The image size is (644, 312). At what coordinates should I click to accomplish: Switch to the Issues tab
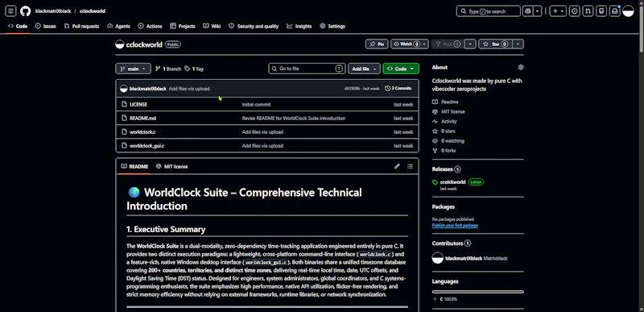pos(46,26)
